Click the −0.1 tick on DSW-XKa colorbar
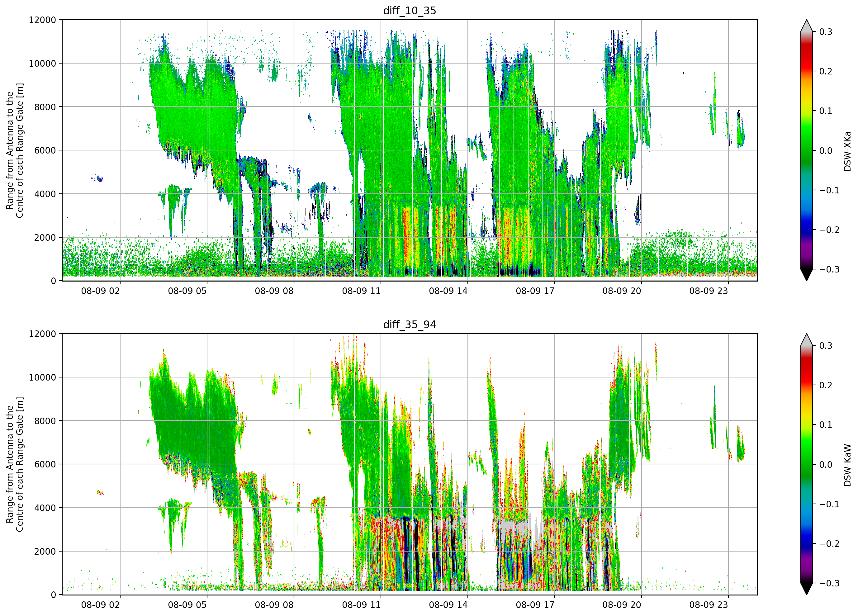The height and width of the screenshot is (616, 858). point(829,190)
